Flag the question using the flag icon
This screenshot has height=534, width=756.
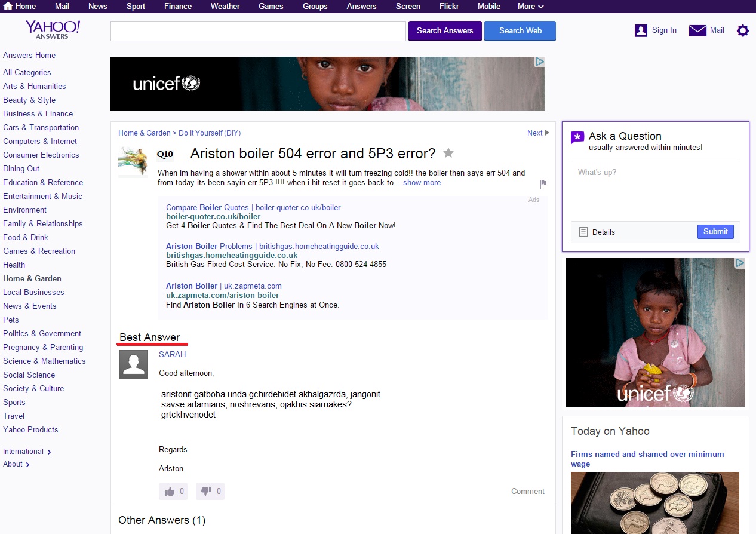click(543, 183)
